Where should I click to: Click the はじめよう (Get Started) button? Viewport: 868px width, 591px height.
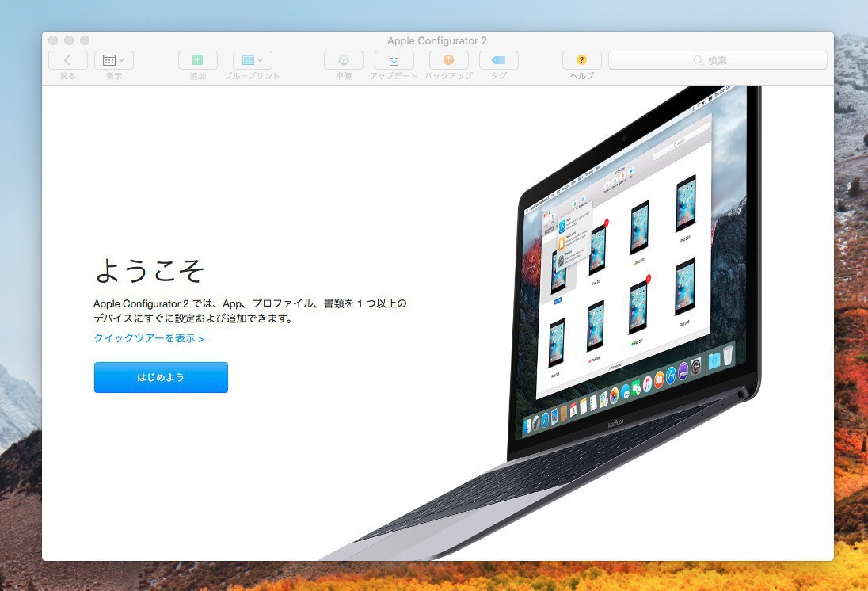(x=161, y=377)
